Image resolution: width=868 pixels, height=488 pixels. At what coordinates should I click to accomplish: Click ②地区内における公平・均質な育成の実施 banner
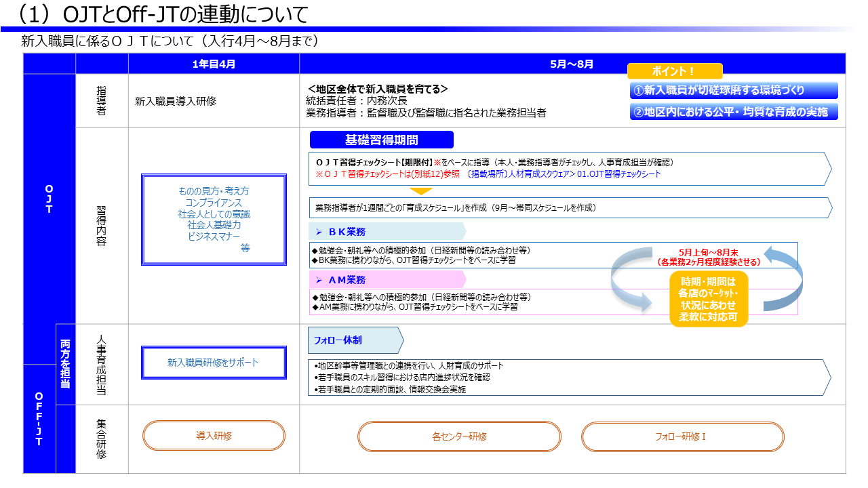click(733, 112)
